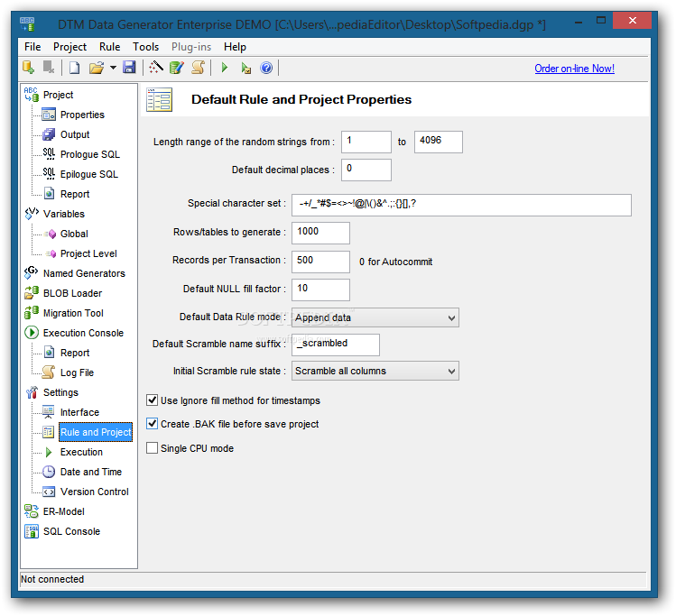Screen dimensions: 676x616
Task: Select Rule and Project settings item
Action: 96,432
